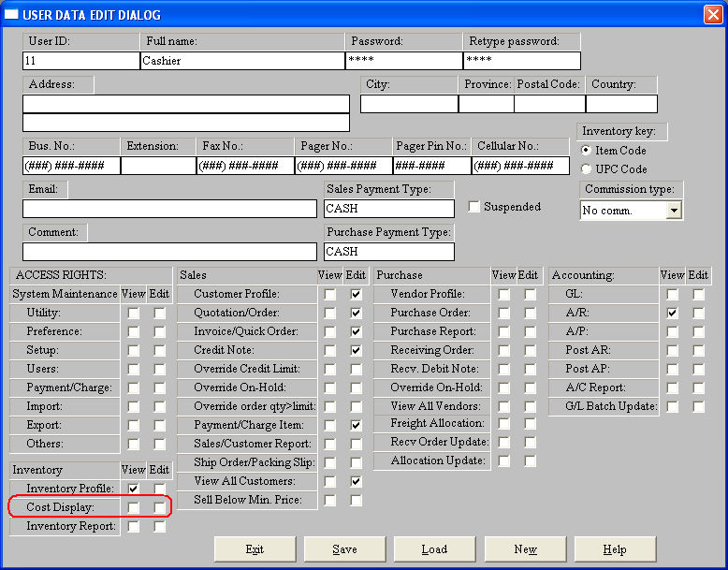Tick the Suspended checkbox
This screenshot has height=570, width=728.
[473, 207]
